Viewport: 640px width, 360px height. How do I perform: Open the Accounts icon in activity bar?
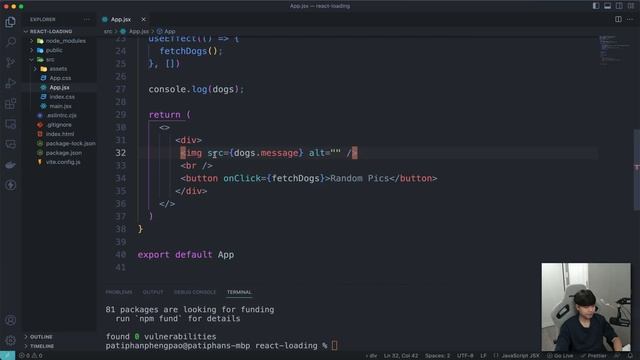(11, 320)
